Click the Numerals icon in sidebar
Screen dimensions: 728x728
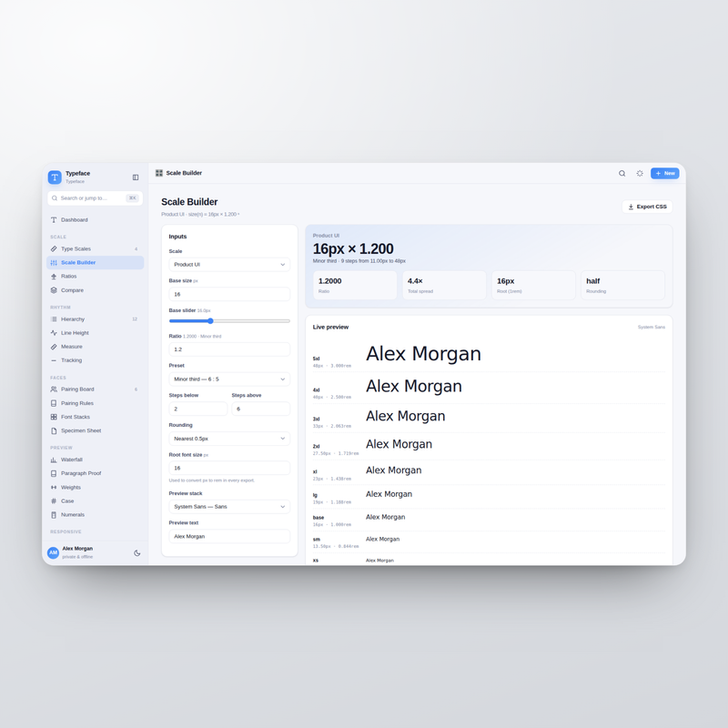tap(54, 514)
